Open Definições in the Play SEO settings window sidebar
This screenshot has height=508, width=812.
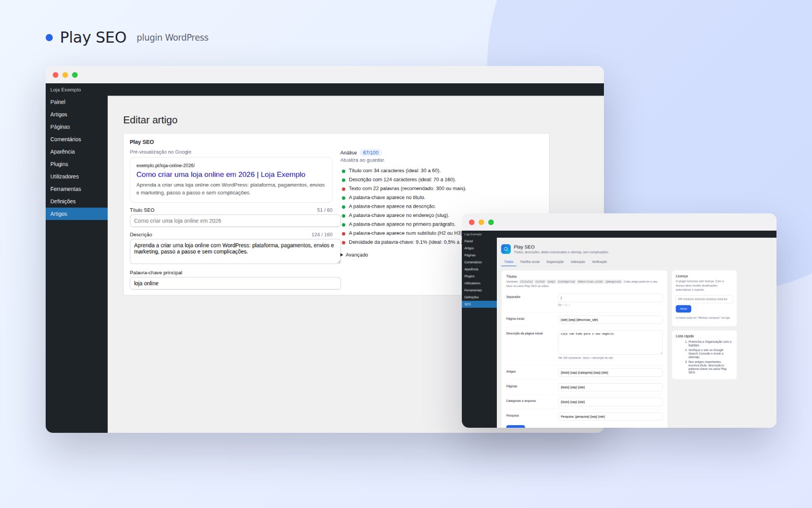pos(479,297)
